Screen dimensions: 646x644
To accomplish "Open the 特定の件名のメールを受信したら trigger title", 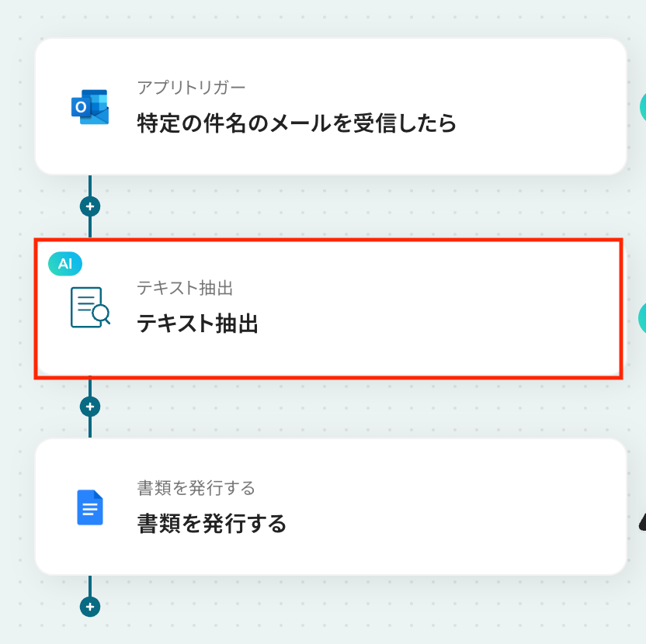I will tap(297, 123).
